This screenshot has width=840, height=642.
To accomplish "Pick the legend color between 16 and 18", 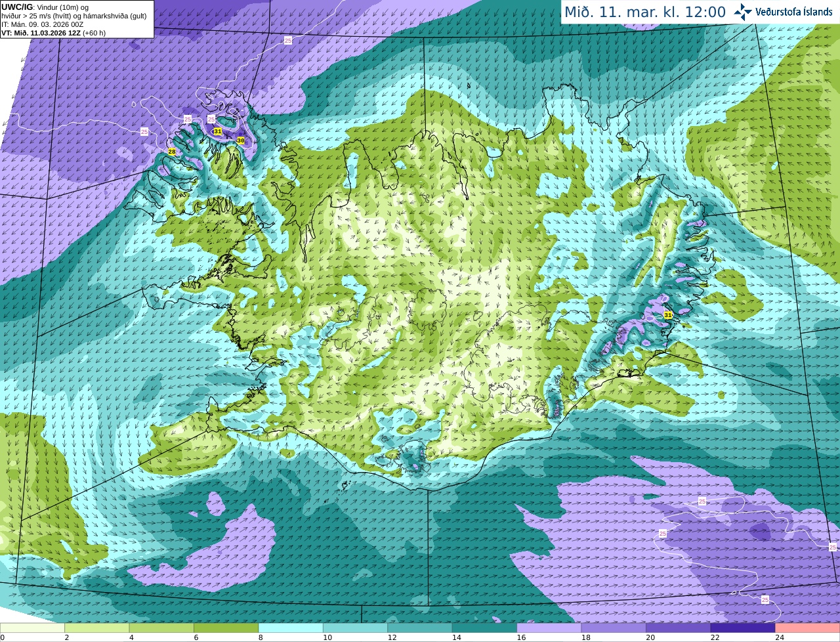I will click(549, 628).
